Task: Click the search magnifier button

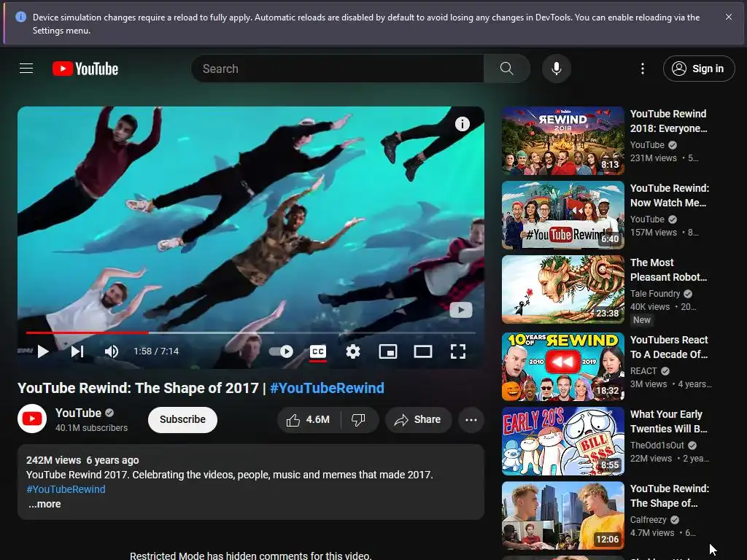Action: tap(507, 69)
